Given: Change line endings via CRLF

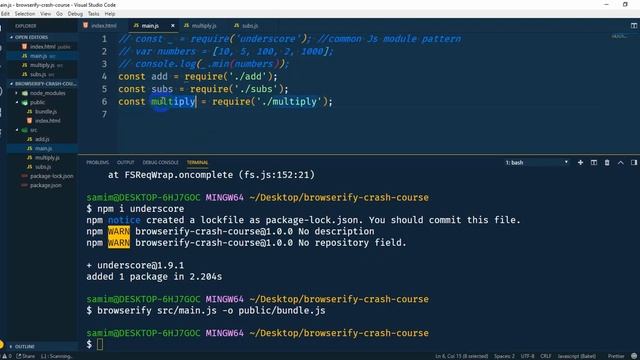Looking at the screenshot, I should point(546,356).
